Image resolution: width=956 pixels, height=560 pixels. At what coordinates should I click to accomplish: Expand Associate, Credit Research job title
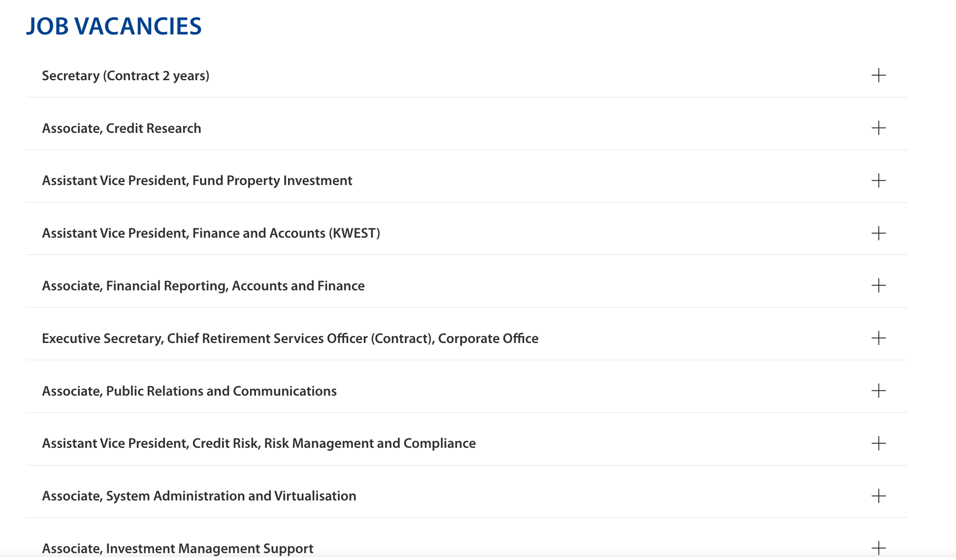click(x=122, y=128)
